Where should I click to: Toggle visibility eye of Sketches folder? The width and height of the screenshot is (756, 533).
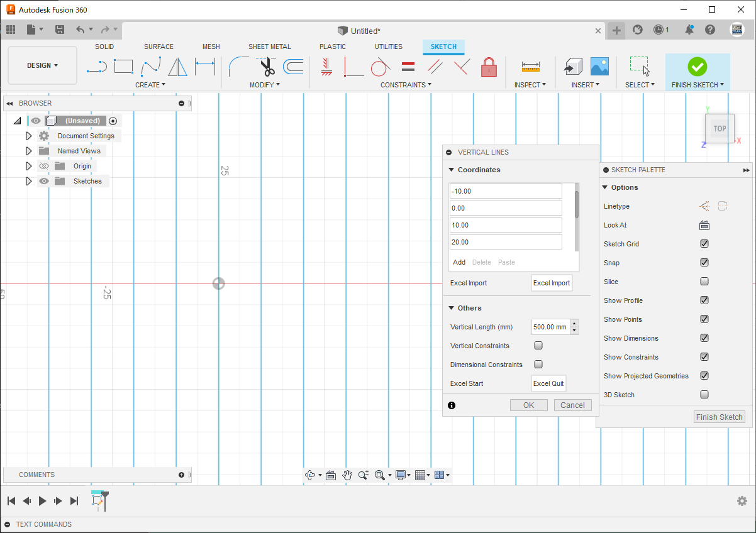43,181
